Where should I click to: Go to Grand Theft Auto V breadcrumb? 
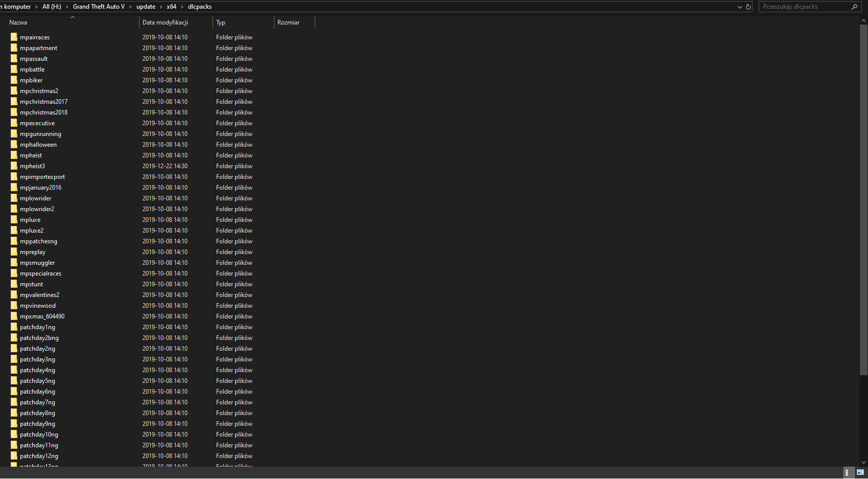coord(99,7)
